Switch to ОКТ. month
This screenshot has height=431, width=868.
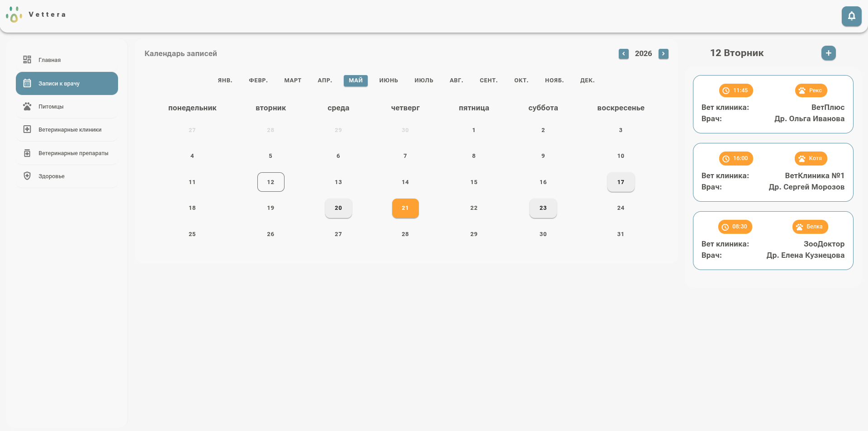[x=521, y=81]
